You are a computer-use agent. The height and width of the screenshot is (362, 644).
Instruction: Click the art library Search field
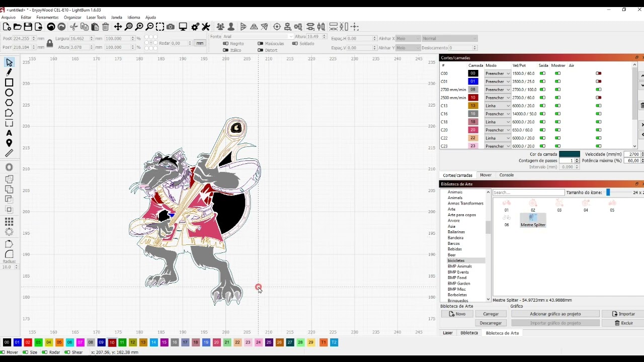point(528,192)
